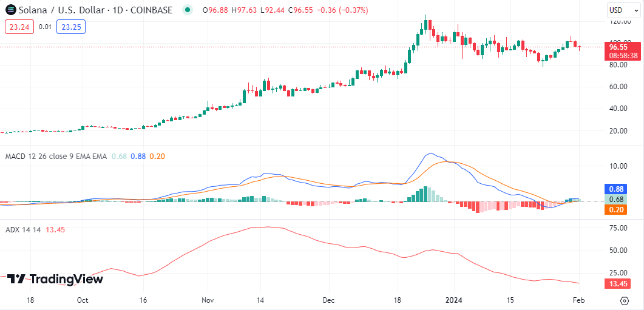Click the Solana logo icon
The image size is (644, 310).
10,10
